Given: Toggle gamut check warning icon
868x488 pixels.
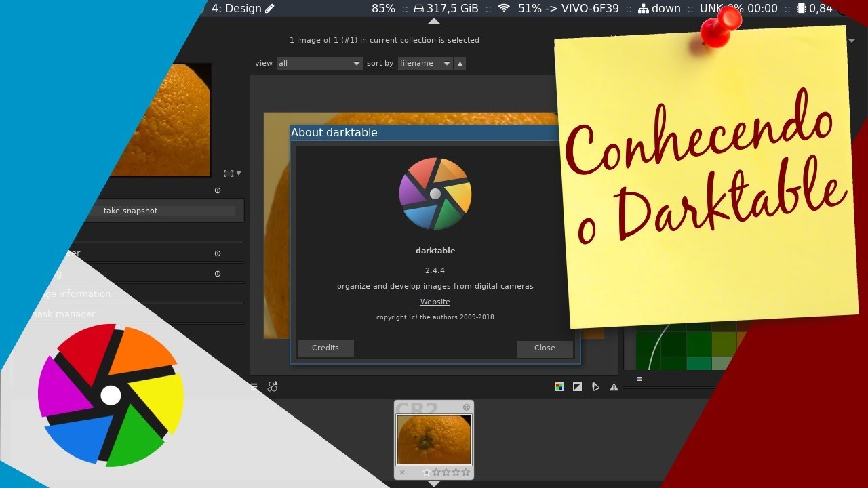Looking at the screenshot, I should [x=614, y=387].
